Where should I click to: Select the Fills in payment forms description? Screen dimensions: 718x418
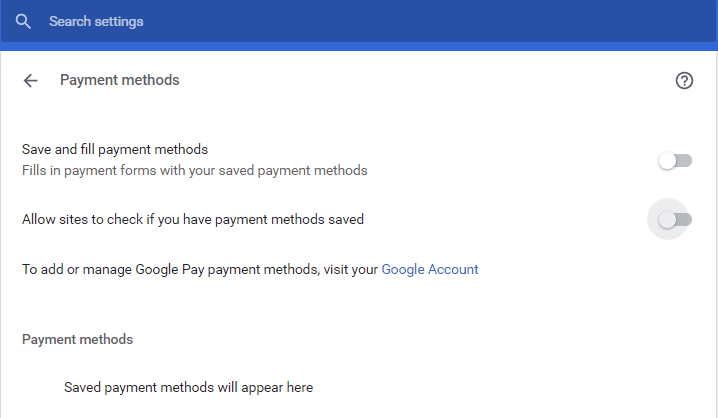pyautogui.click(x=195, y=170)
